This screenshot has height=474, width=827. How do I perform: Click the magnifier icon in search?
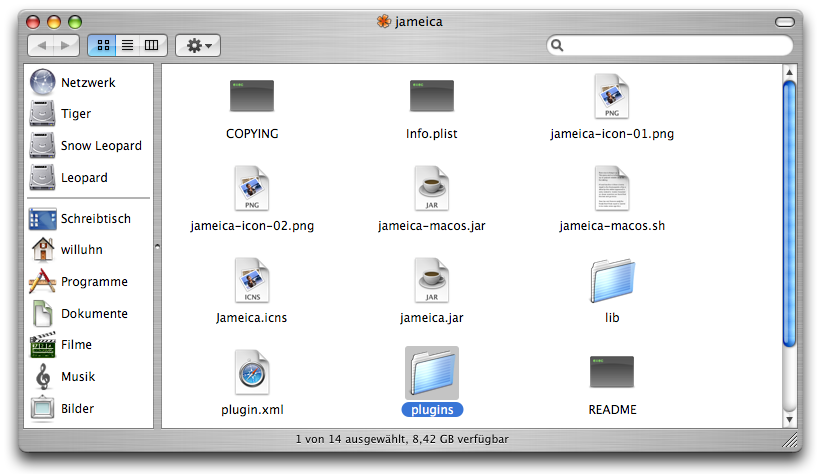[x=557, y=46]
